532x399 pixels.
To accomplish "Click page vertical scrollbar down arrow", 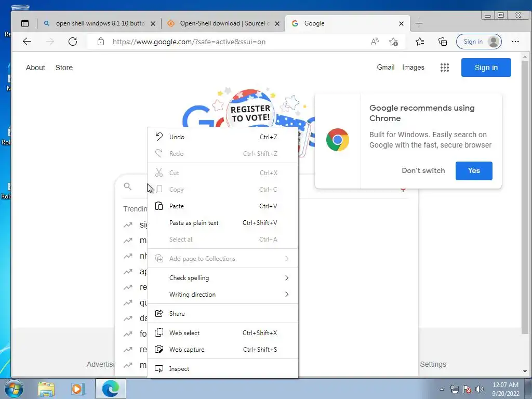I will click(525, 371).
